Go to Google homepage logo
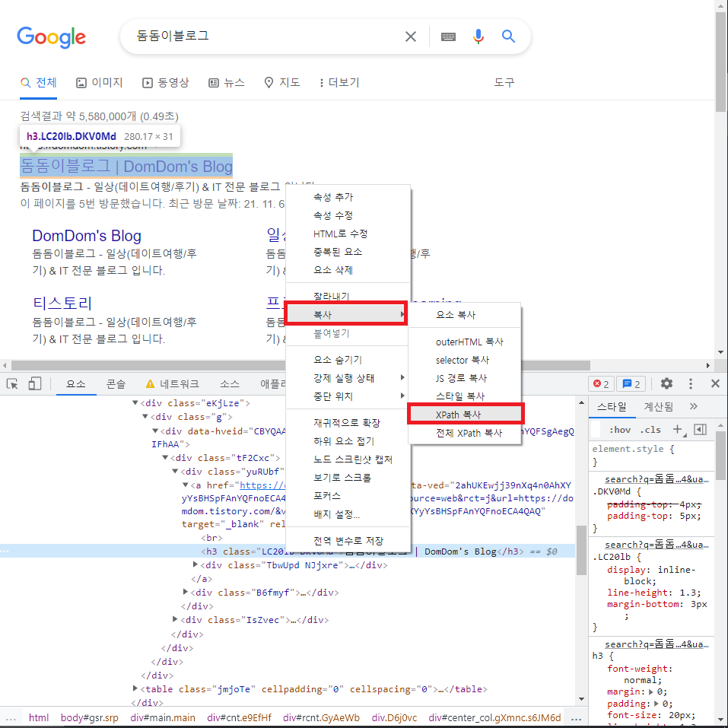Image resolution: width=728 pixels, height=728 pixels. (x=51, y=37)
